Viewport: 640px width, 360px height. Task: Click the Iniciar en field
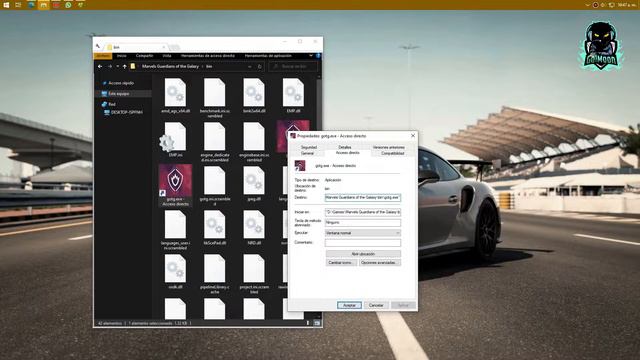point(362,212)
